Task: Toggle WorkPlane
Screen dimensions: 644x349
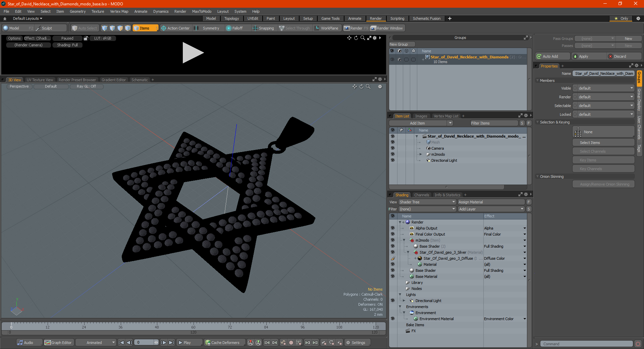Action: pyautogui.click(x=327, y=28)
